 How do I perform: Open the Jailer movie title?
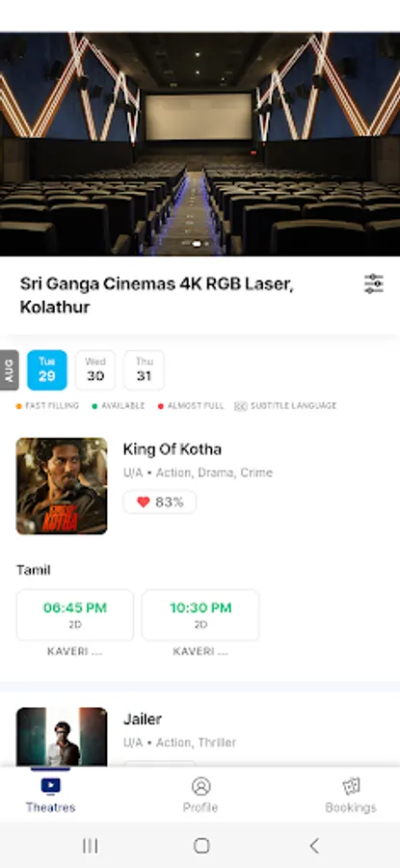point(143,719)
